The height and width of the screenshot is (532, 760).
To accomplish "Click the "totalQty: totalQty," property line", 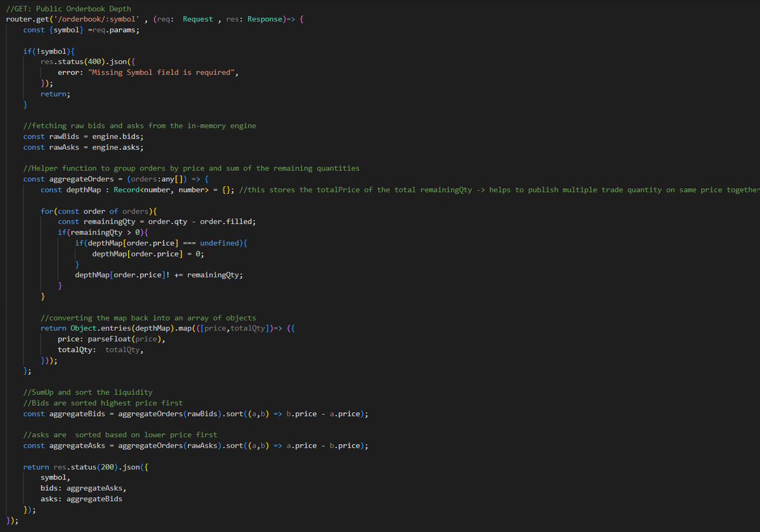I will point(101,350).
